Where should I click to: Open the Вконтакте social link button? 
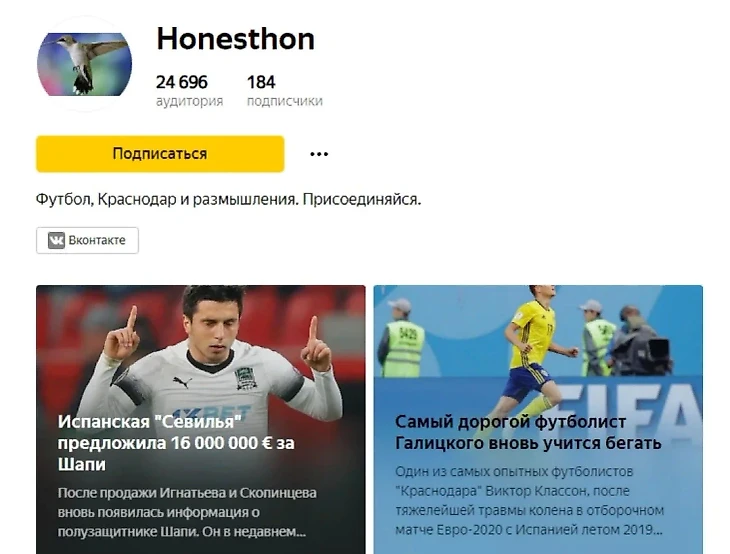point(88,240)
